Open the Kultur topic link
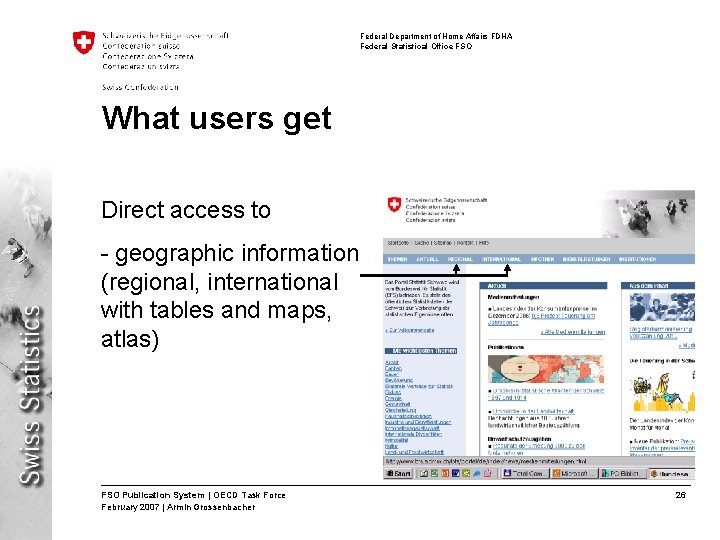The image size is (720, 540). [391, 446]
